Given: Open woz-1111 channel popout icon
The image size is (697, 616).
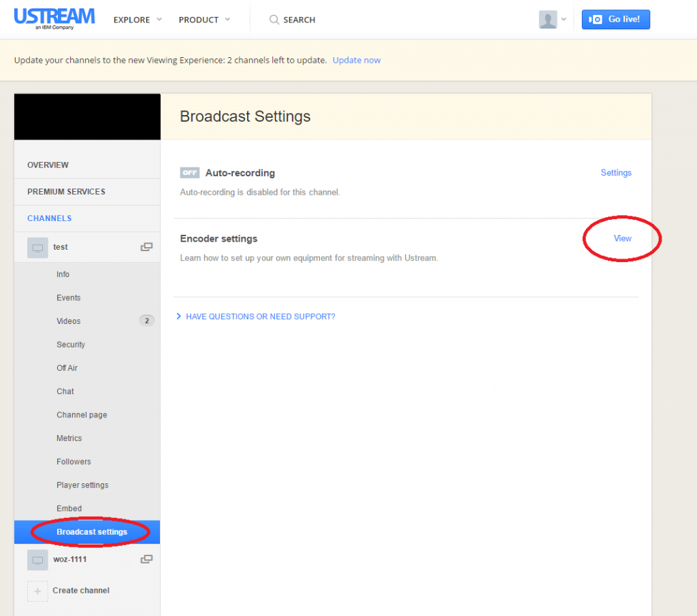Looking at the screenshot, I should [146, 559].
